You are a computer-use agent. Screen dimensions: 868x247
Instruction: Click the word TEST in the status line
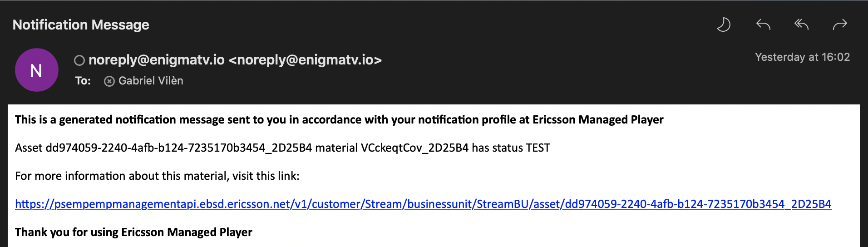pyautogui.click(x=538, y=148)
